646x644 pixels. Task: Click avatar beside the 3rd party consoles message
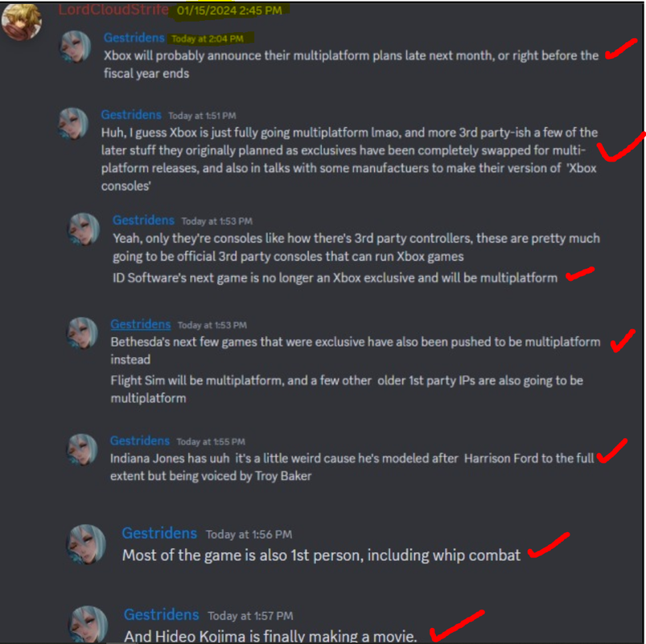pyautogui.click(x=84, y=229)
